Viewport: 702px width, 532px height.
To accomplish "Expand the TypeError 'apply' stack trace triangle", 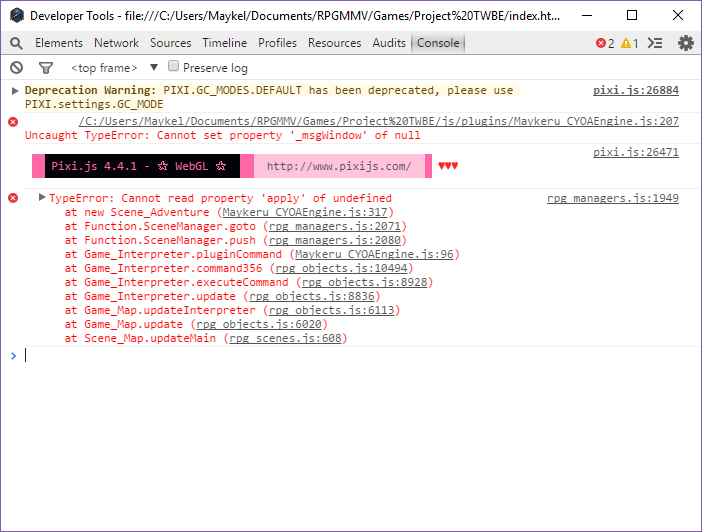I will [x=42, y=197].
